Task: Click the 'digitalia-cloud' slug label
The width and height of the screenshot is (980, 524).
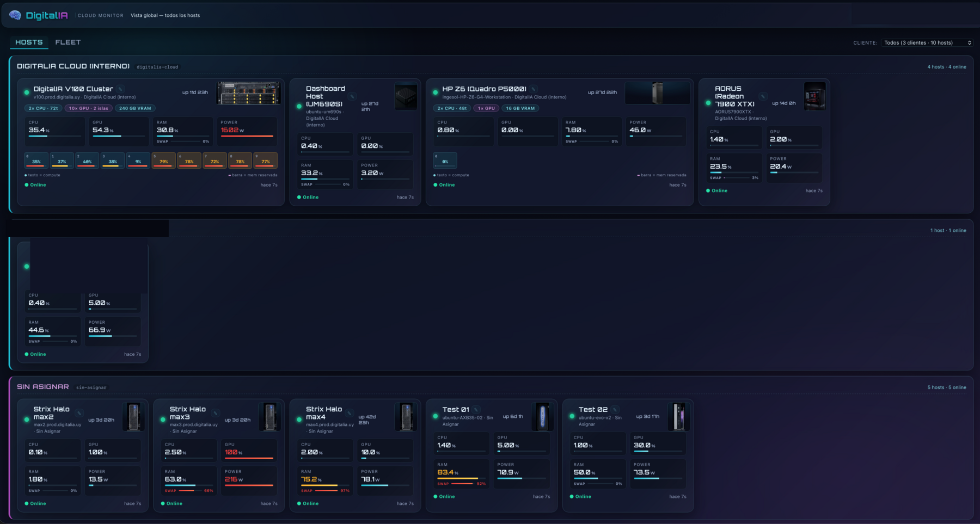Action: point(157,67)
